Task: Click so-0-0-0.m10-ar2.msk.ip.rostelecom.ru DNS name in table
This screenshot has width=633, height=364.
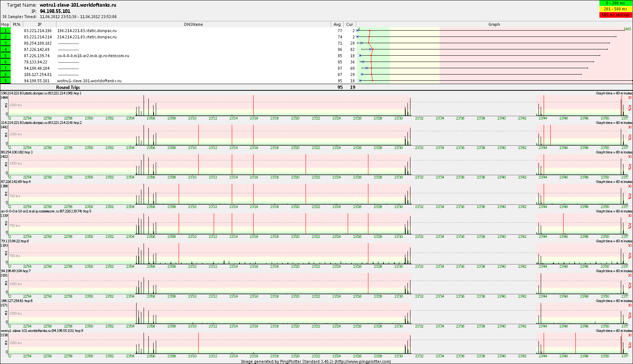Action: pos(93,56)
